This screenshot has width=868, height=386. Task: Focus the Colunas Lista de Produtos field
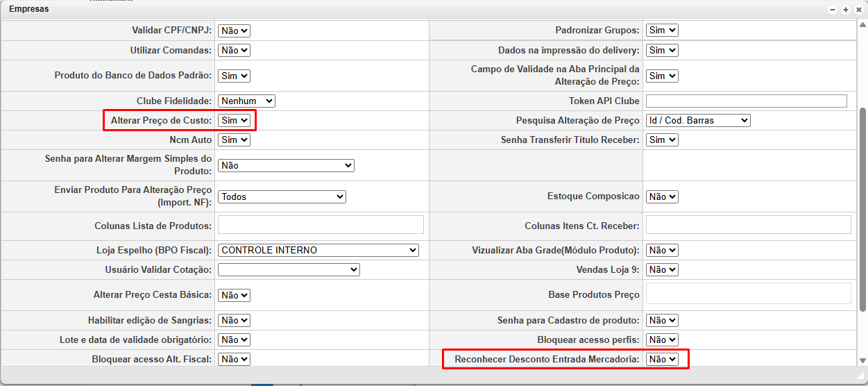pos(321,225)
